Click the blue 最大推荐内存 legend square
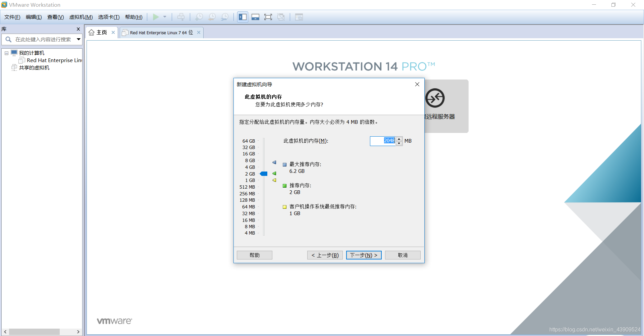The width and height of the screenshot is (644, 336). [x=284, y=165]
